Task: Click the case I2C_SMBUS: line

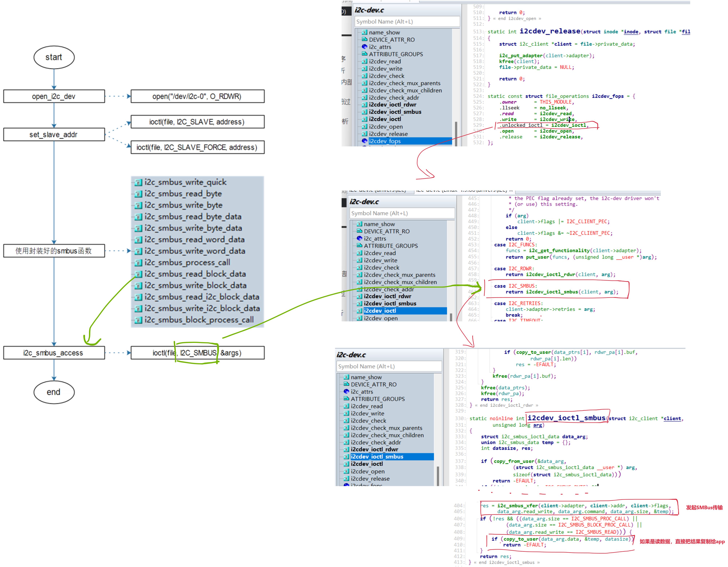Action: [515, 286]
